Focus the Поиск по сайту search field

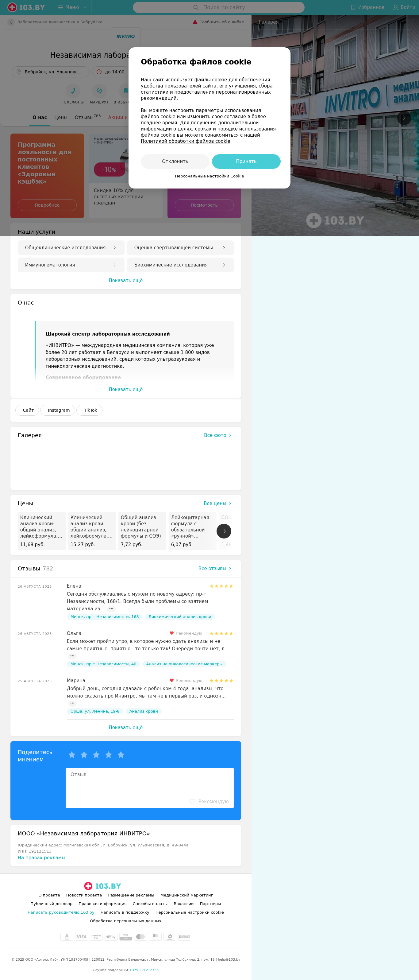coord(219,7)
